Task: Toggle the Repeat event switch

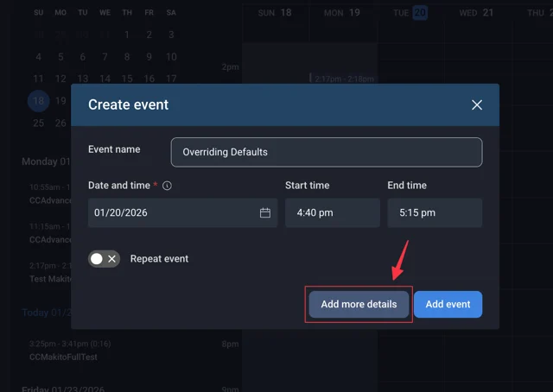Action: (104, 259)
